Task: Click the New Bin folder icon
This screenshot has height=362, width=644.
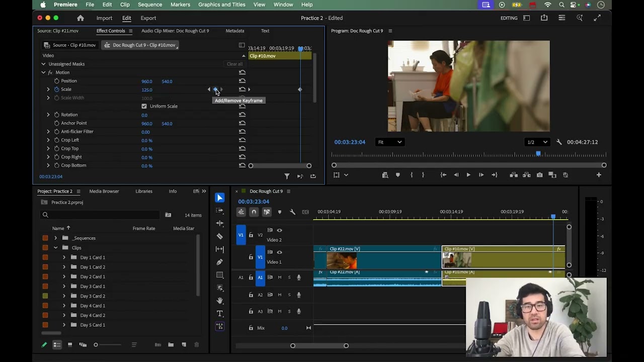Action: coord(171,345)
